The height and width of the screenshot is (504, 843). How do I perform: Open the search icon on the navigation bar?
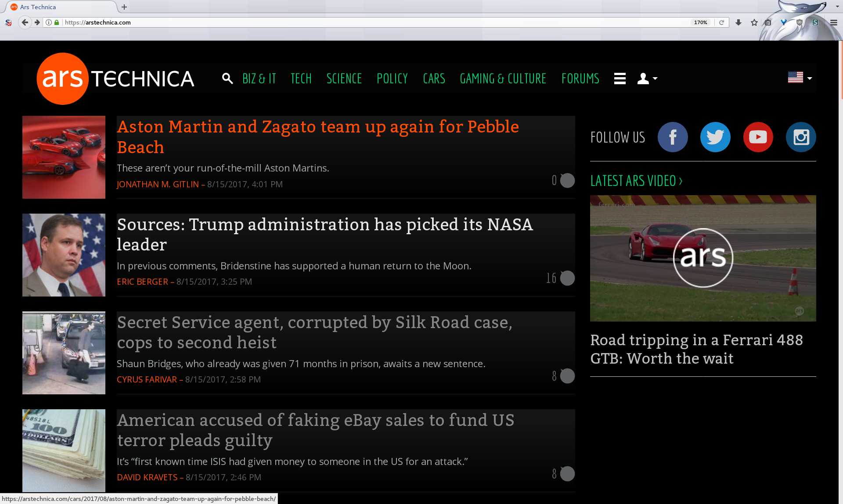coord(227,79)
